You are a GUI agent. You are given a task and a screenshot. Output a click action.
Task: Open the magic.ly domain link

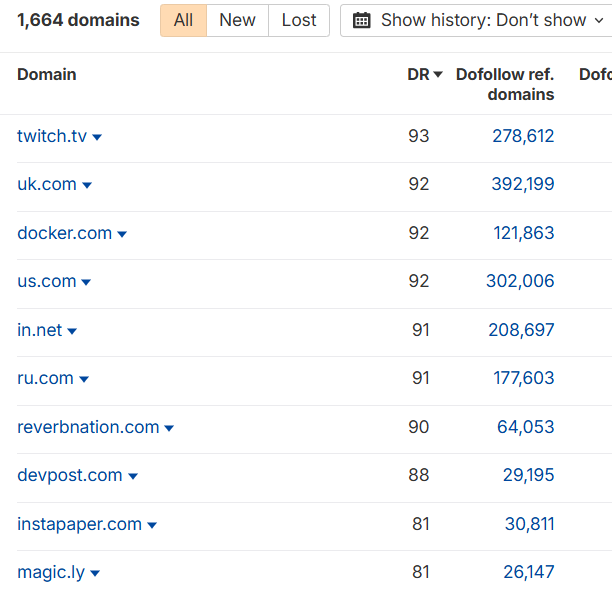[51, 572]
